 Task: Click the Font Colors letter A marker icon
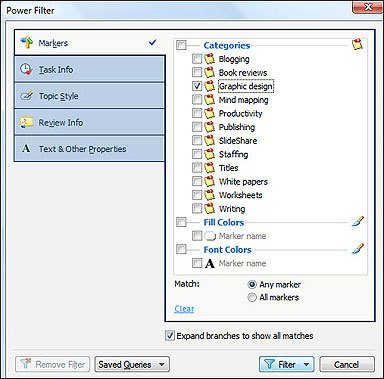click(x=210, y=263)
